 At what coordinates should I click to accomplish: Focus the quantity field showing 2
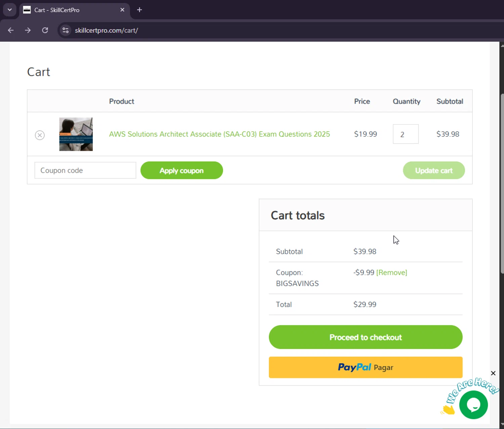click(406, 134)
